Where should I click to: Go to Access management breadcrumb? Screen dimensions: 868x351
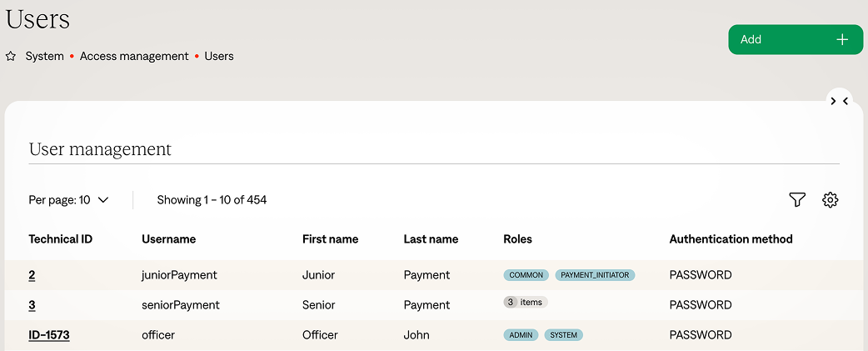tap(134, 57)
